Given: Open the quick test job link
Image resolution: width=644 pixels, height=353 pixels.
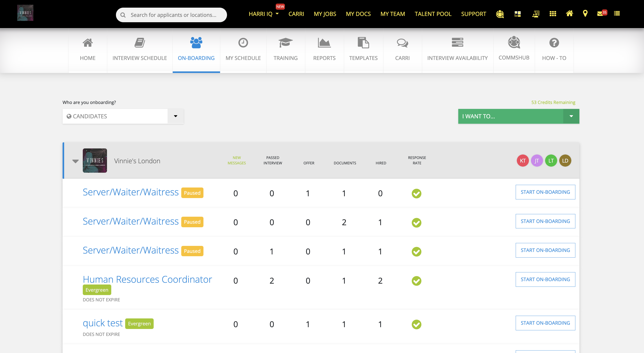Looking at the screenshot, I should 103,323.
